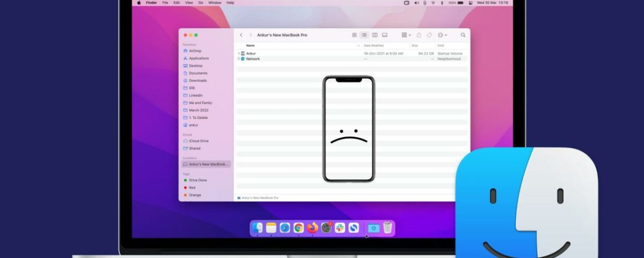Click the Wi-Fi icon in menu bar
The image size is (644, 258).
pyautogui.click(x=433, y=3)
